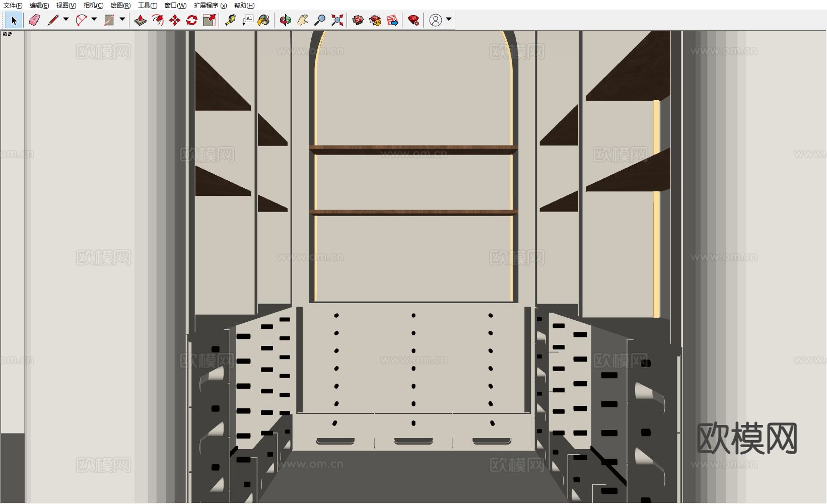Open the 绘图(R) menu
This screenshot has width=827, height=504.
[120, 6]
